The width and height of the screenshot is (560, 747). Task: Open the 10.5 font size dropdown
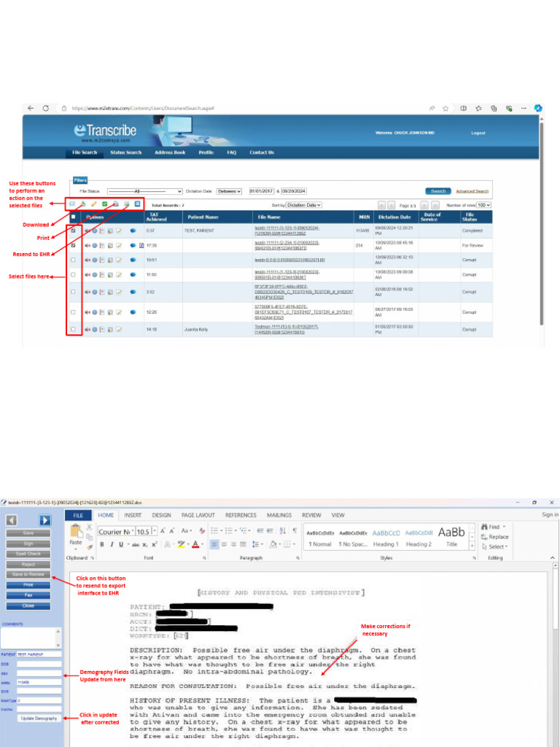click(x=155, y=532)
